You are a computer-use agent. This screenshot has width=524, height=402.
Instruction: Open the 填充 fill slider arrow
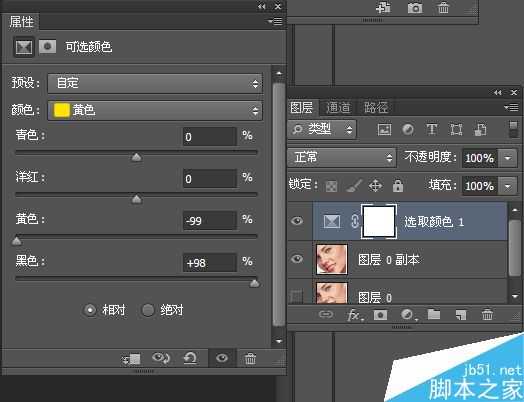pos(508,186)
